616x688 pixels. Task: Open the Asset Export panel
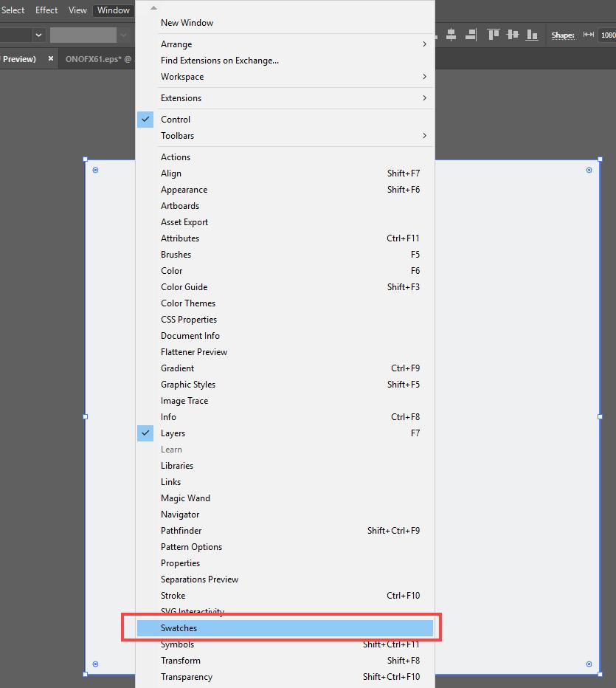pos(285,222)
